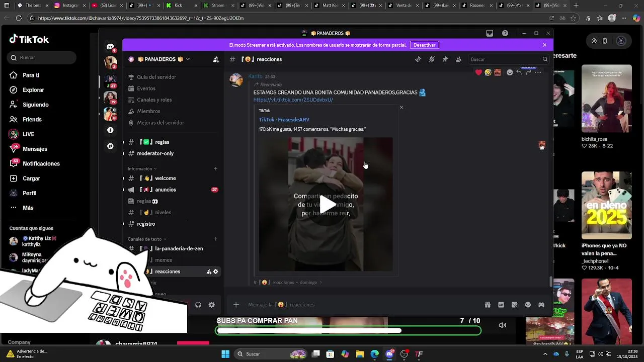Reply to Karito's message arrow icon
The image size is (644, 362).
pyautogui.click(x=519, y=72)
